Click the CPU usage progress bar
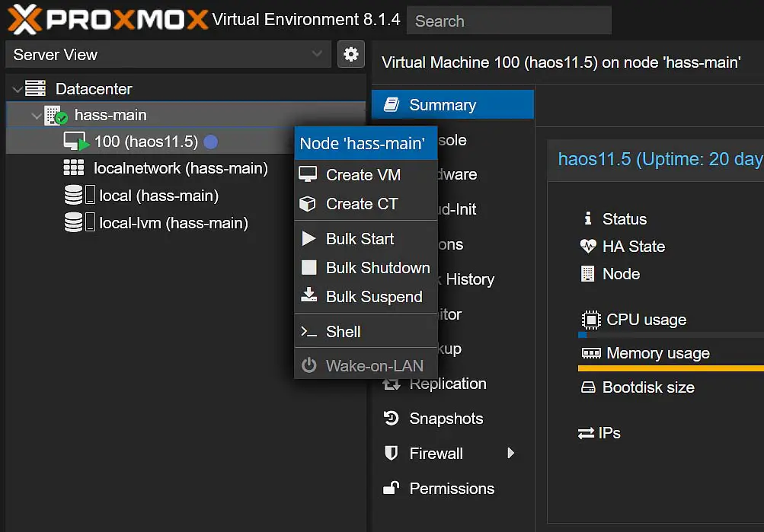The image size is (764, 532). click(671, 335)
